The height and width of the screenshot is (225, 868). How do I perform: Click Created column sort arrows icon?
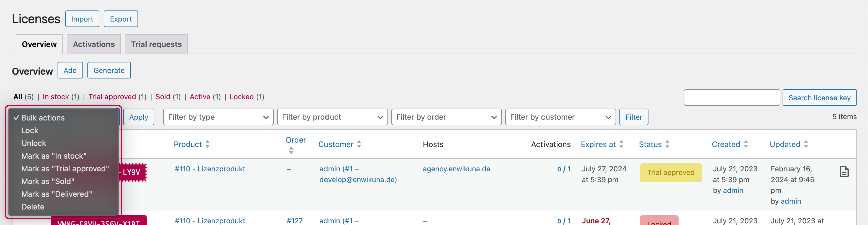pyautogui.click(x=746, y=144)
